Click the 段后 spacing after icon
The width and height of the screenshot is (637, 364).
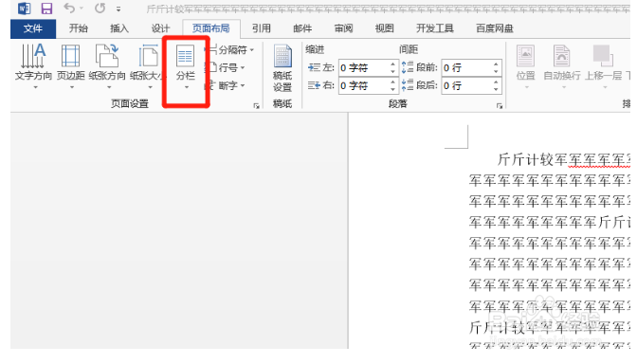(408, 85)
